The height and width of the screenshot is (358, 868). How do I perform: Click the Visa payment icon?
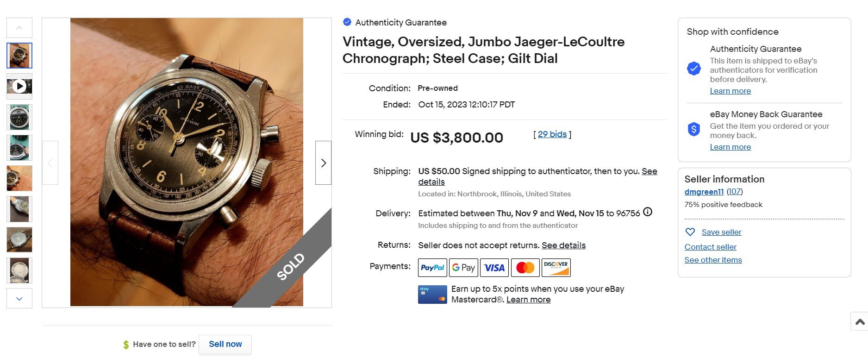(x=494, y=268)
